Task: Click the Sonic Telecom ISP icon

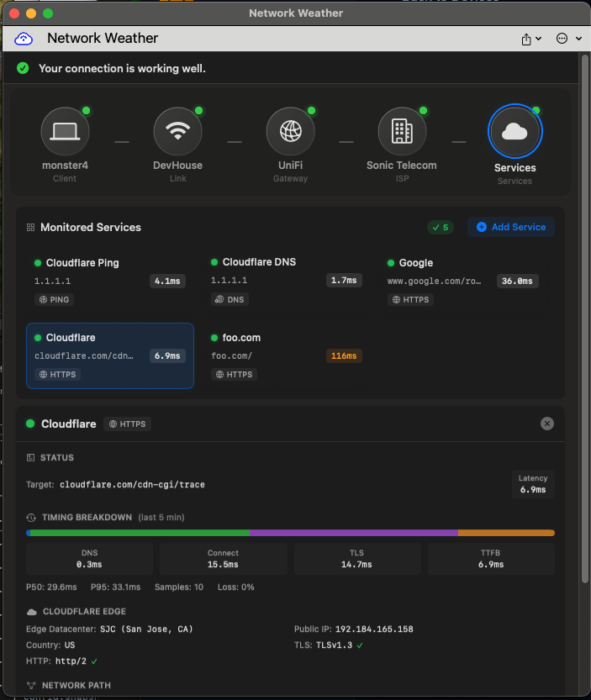Action: pos(402,130)
